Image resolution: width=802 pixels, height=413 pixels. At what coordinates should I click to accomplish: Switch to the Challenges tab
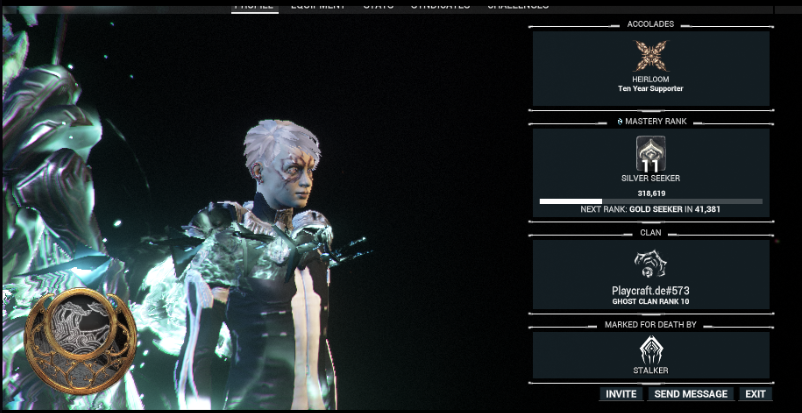(x=518, y=5)
